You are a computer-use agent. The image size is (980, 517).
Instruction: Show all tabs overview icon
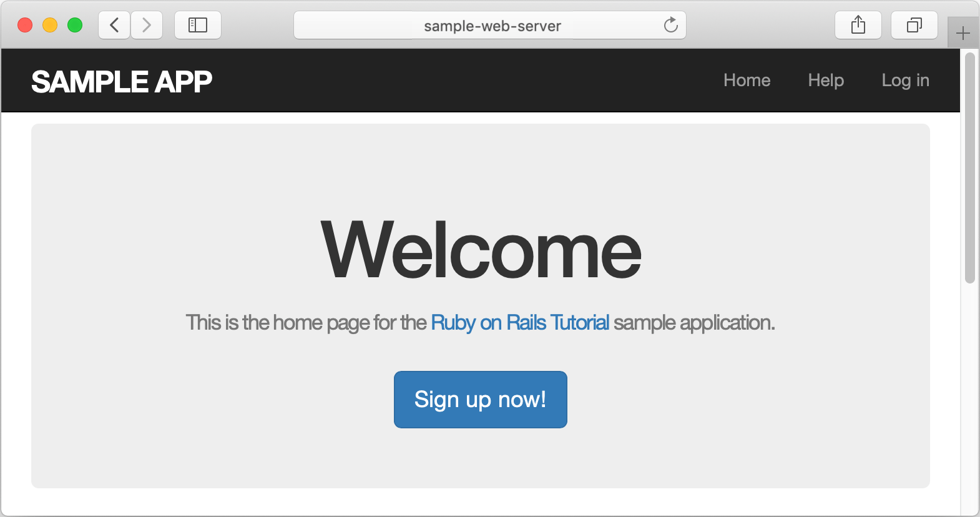914,25
